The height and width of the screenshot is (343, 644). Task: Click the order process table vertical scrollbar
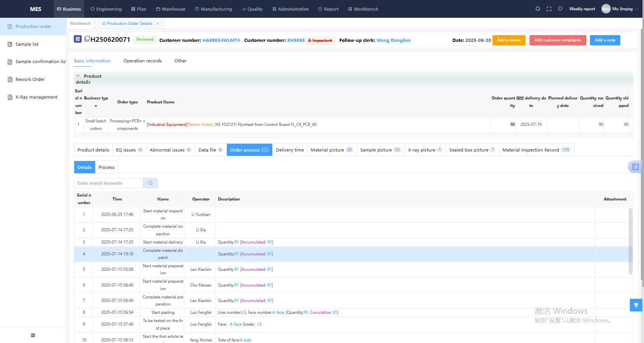(x=630, y=241)
